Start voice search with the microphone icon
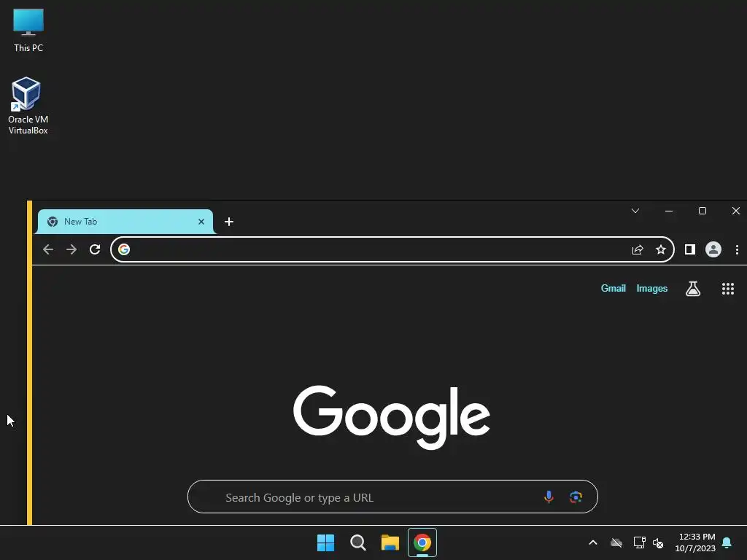Screen dimensions: 747x560 tap(549, 497)
